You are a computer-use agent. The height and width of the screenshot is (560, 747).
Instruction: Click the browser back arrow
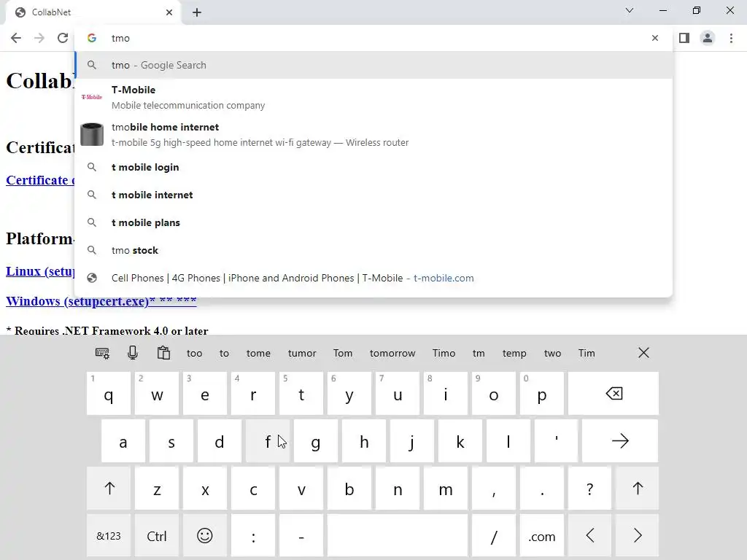pyautogui.click(x=16, y=38)
